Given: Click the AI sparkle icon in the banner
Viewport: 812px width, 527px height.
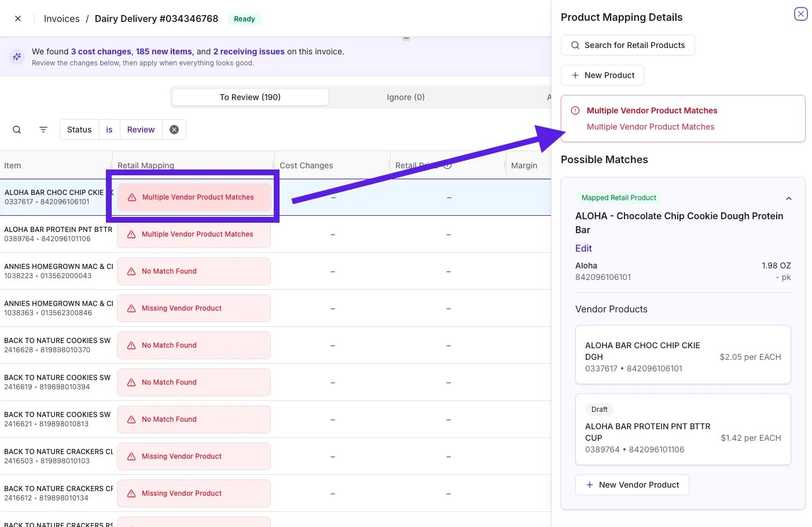Looking at the screenshot, I should point(17,56).
